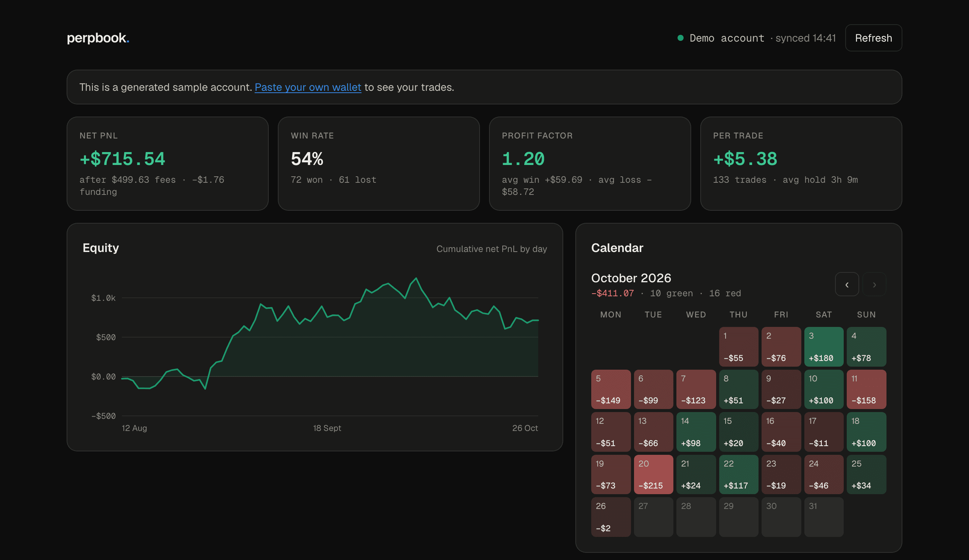
Task: Select October 3 showing +$180
Action: (824, 347)
